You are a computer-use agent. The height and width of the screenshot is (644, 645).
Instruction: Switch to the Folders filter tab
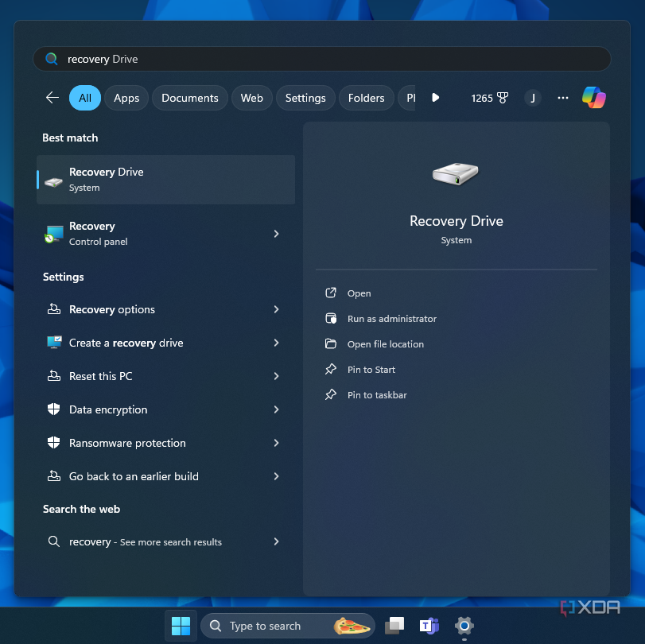(x=366, y=98)
